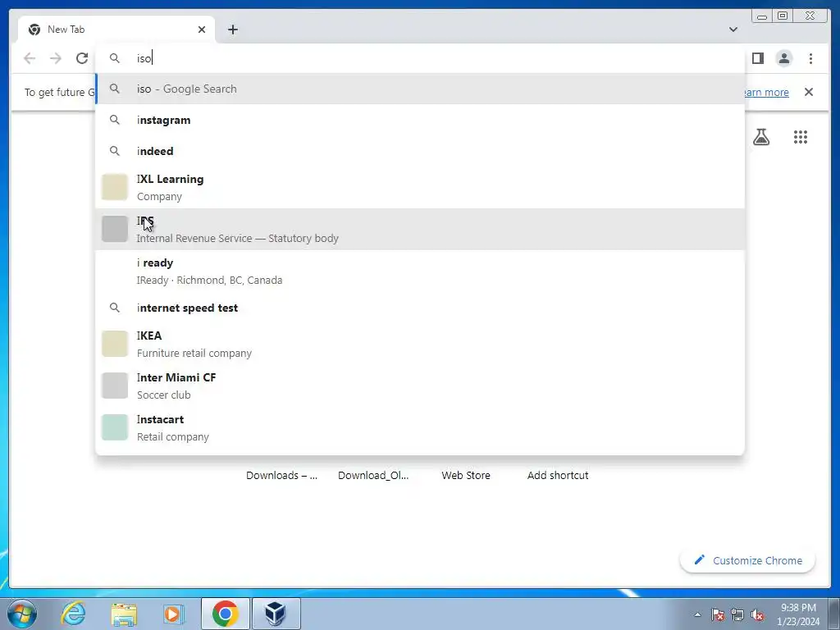The height and width of the screenshot is (630, 840).
Task: Click the Chrome taskbar icon
Action: click(226, 614)
